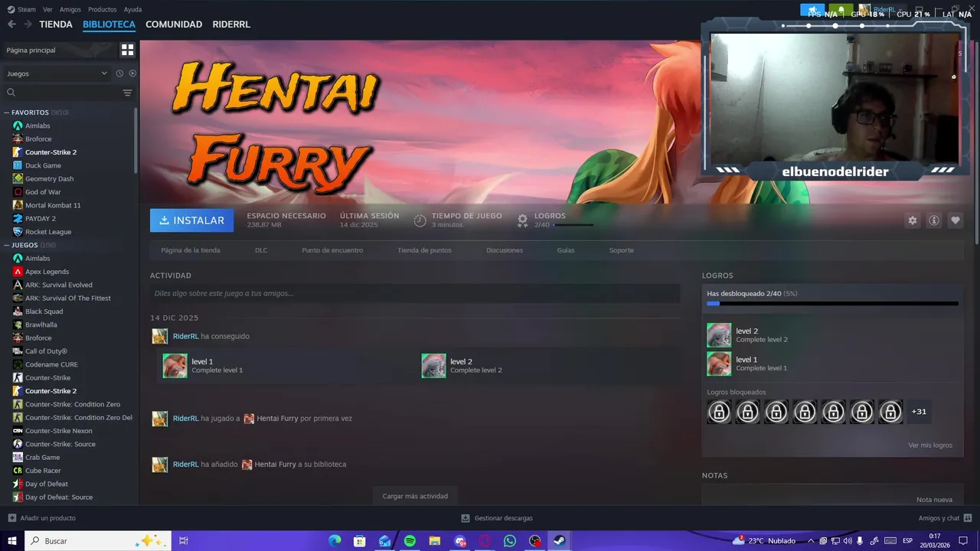The height and width of the screenshot is (551, 980).
Task: Click Añadir un producto
Action: point(42,518)
